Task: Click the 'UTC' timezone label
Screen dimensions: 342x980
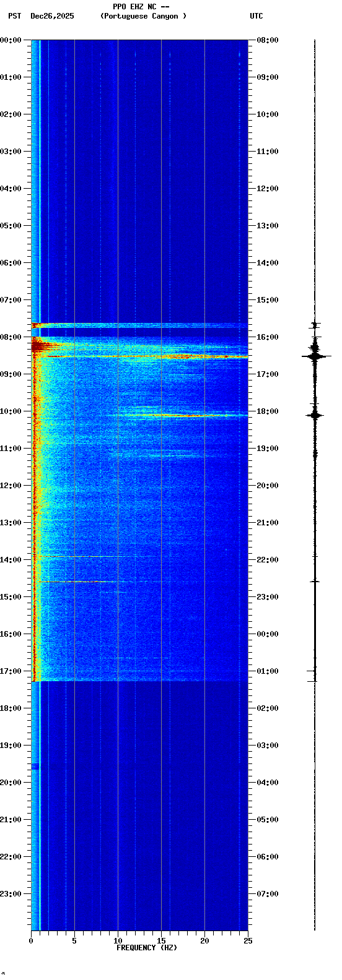Action: (256, 16)
